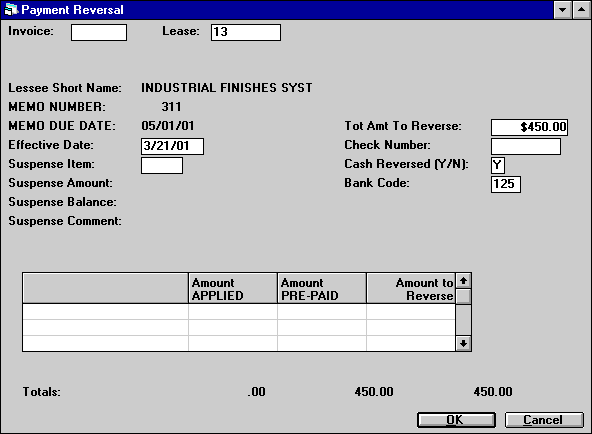Select the empty Suspense Item field
The width and height of the screenshot is (592, 434).
pyautogui.click(x=162, y=165)
